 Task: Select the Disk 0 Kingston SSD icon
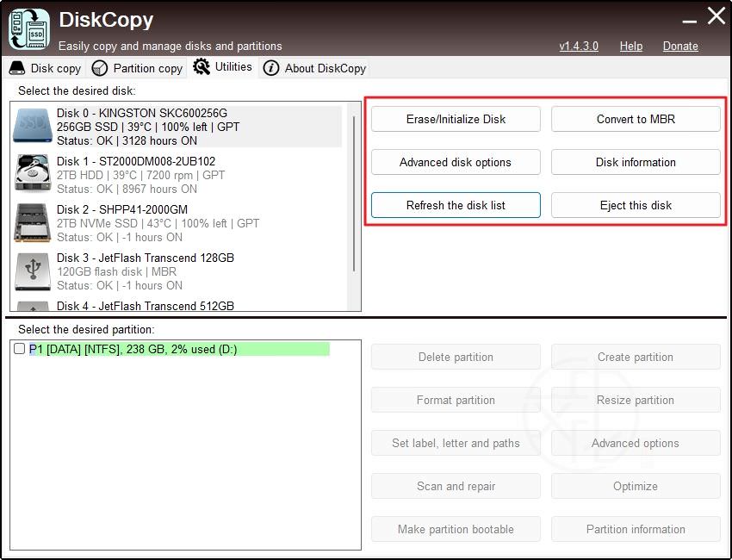click(33, 126)
